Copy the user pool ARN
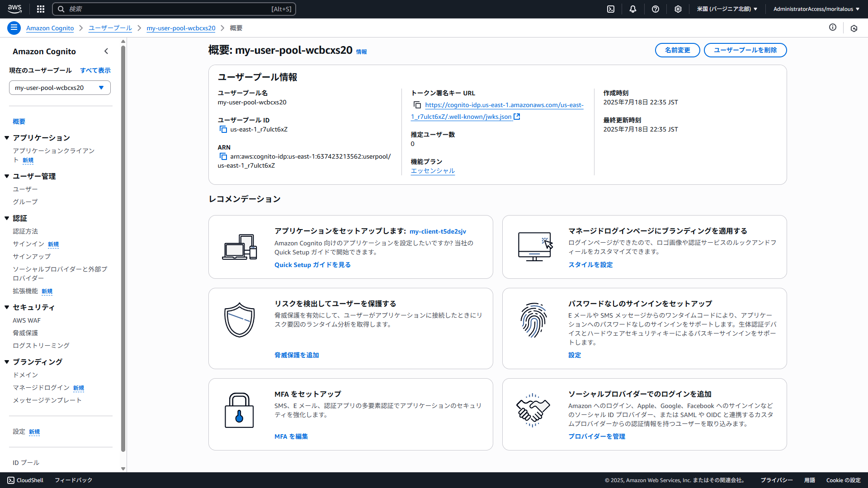This screenshot has height=488, width=868. pos(223,156)
